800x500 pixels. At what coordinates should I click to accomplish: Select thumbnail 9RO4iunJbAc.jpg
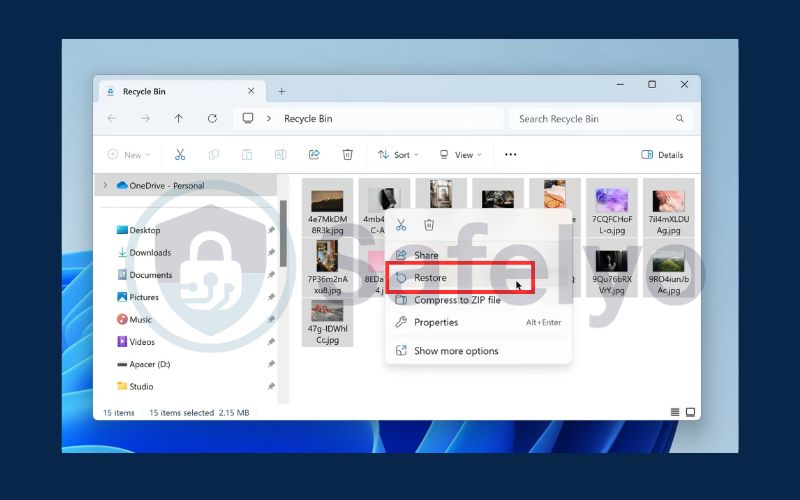pos(669,268)
